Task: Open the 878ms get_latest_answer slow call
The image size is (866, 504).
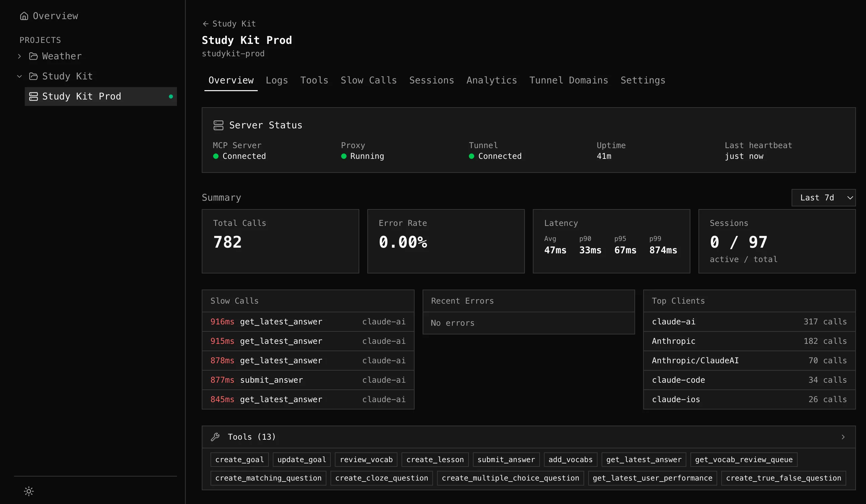Action: [308, 360]
